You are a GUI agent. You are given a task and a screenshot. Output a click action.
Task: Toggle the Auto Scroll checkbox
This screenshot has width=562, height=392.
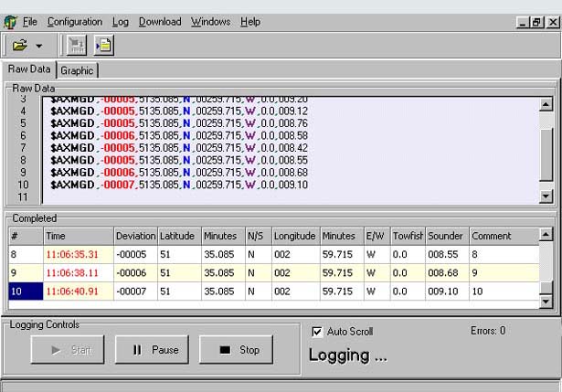pos(317,332)
